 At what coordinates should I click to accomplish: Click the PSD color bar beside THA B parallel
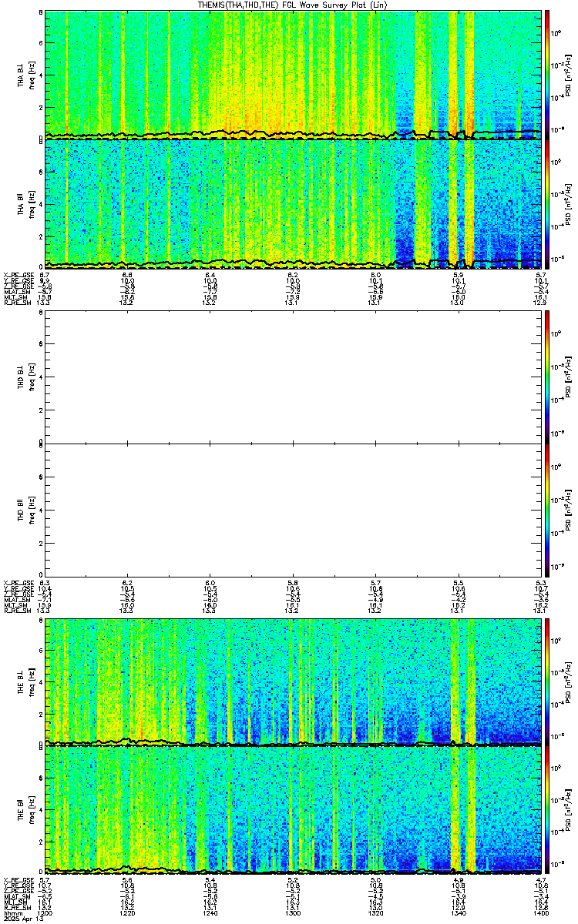point(548,203)
